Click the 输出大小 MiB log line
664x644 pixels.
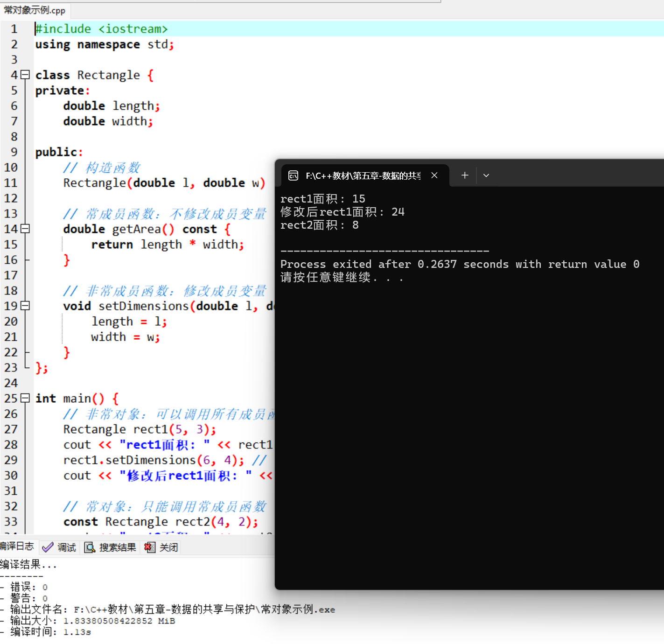(x=93, y=621)
